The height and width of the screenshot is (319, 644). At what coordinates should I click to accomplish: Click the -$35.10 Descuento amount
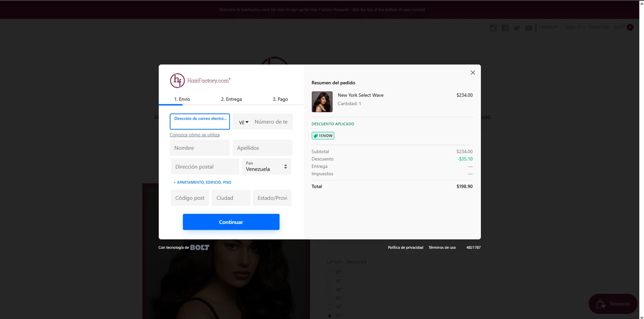(465, 159)
